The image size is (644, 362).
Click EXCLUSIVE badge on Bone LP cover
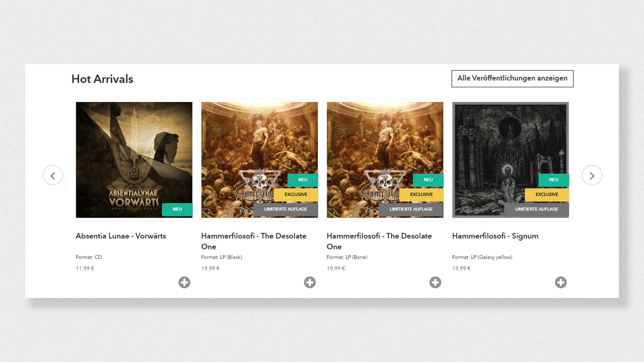coord(421,194)
